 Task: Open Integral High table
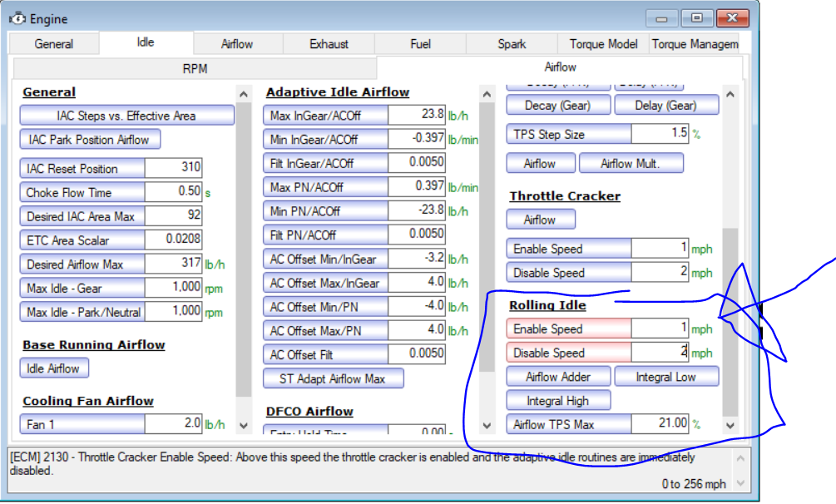click(558, 401)
